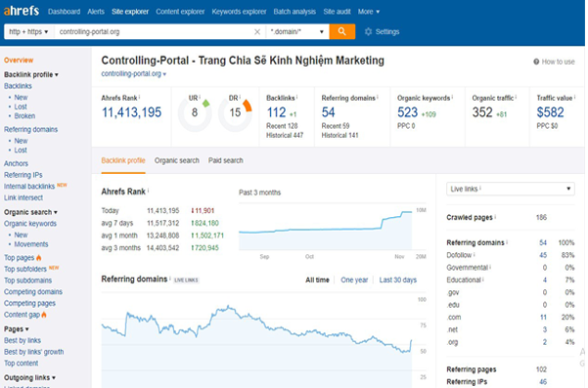This screenshot has height=388, width=588.
Task: Click the orange search magnifier button
Action: (x=342, y=31)
